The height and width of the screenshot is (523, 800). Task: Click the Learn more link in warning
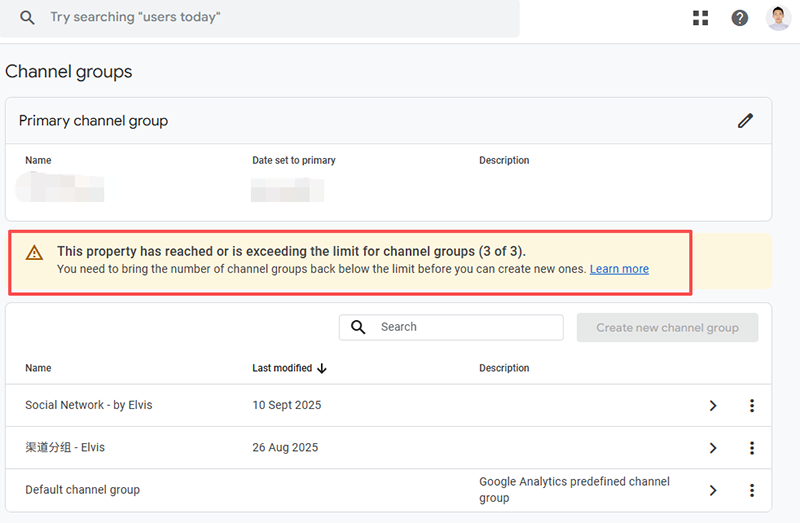619,269
